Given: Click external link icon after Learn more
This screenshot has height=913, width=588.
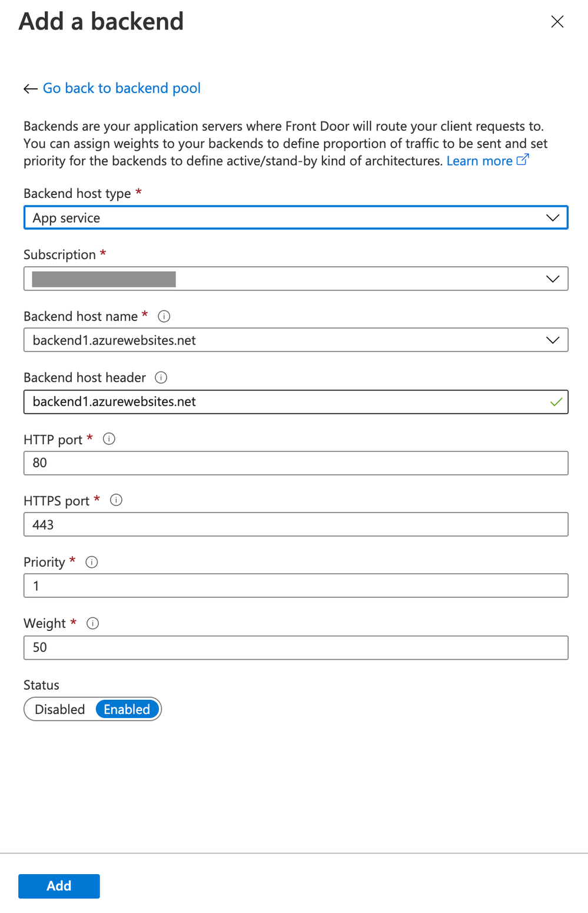Looking at the screenshot, I should pos(523,160).
